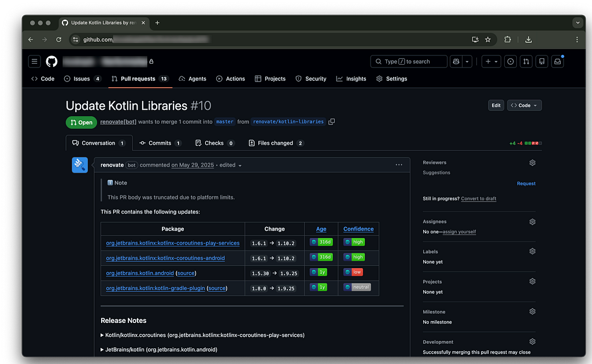Open the source link for kotlin-gradle-plugin
This screenshot has height=364, width=592.
[x=217, y=288]
